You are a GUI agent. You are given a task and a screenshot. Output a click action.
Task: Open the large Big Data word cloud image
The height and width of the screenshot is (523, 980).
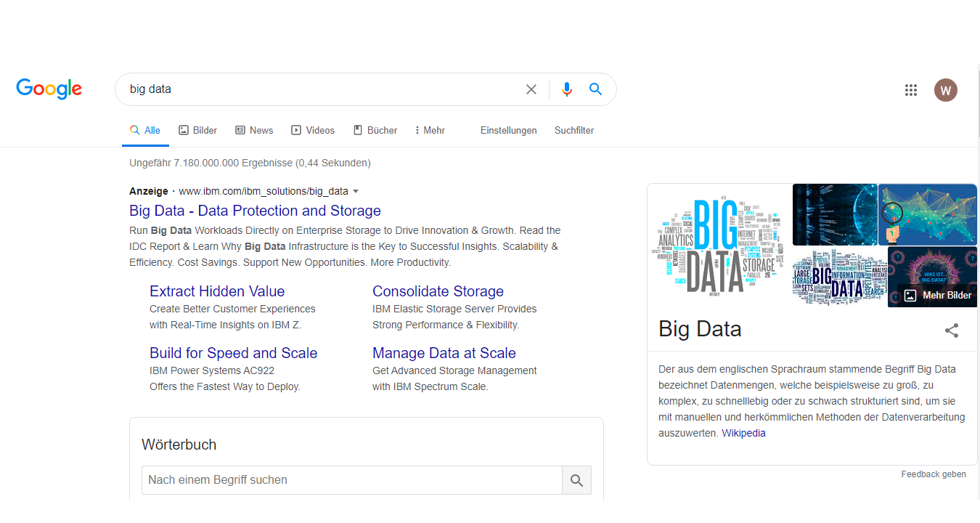pos(719,246)
